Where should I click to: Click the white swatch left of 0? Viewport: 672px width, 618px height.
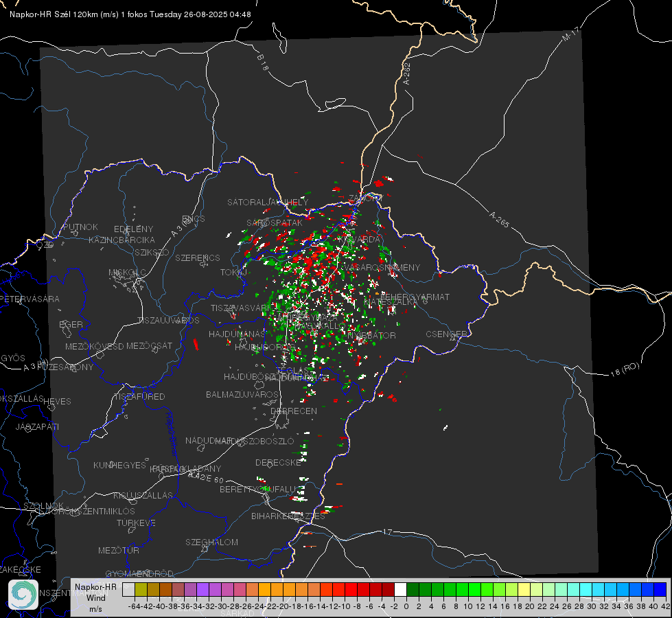click(x=400, y=589)
